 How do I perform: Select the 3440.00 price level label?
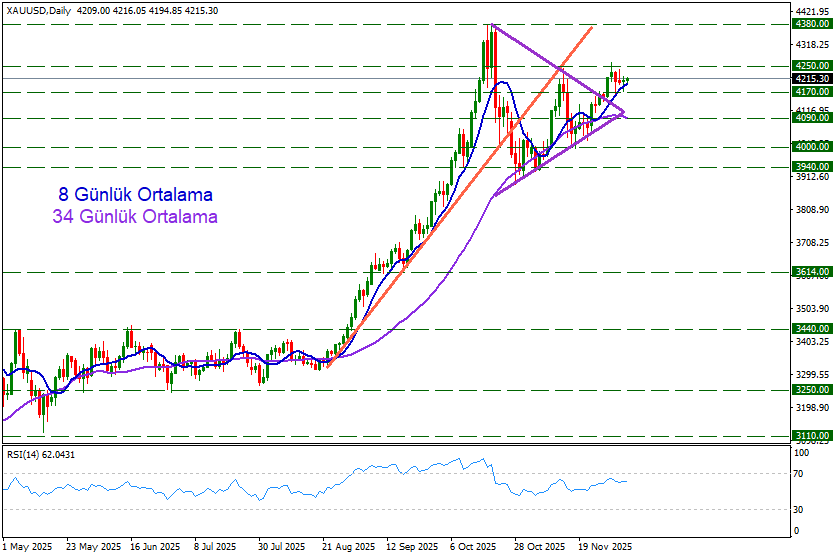(807, 327)
